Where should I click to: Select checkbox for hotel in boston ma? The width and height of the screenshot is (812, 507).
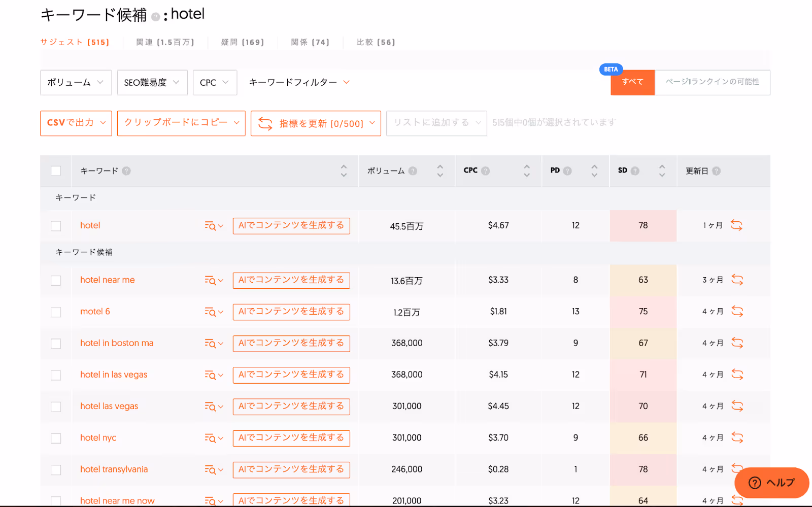56,344
